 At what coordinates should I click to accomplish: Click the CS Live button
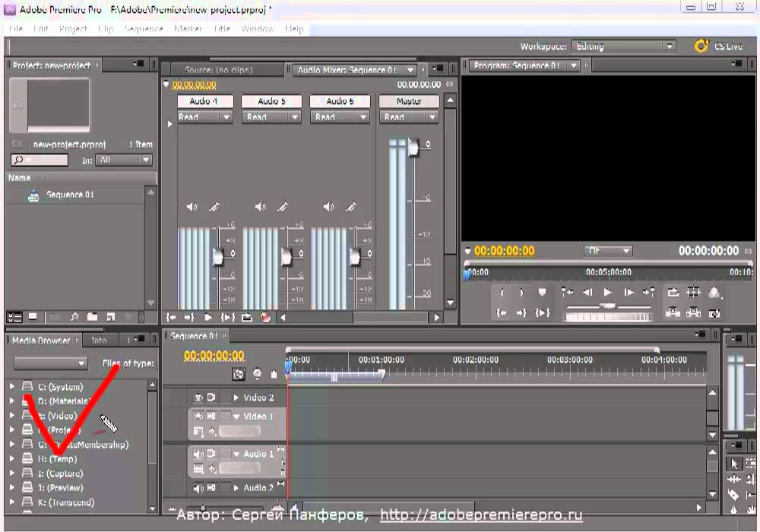(x=719, y=46)
